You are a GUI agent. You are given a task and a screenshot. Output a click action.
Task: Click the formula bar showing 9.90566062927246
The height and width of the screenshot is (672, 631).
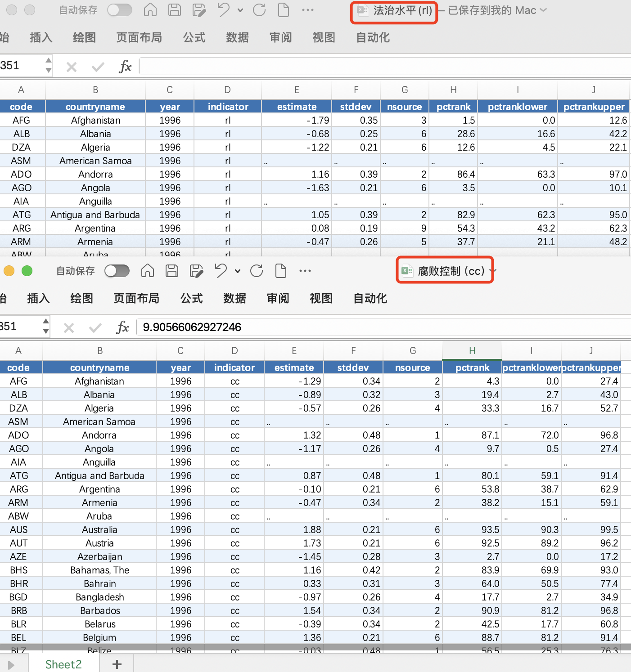pos(225,327)
